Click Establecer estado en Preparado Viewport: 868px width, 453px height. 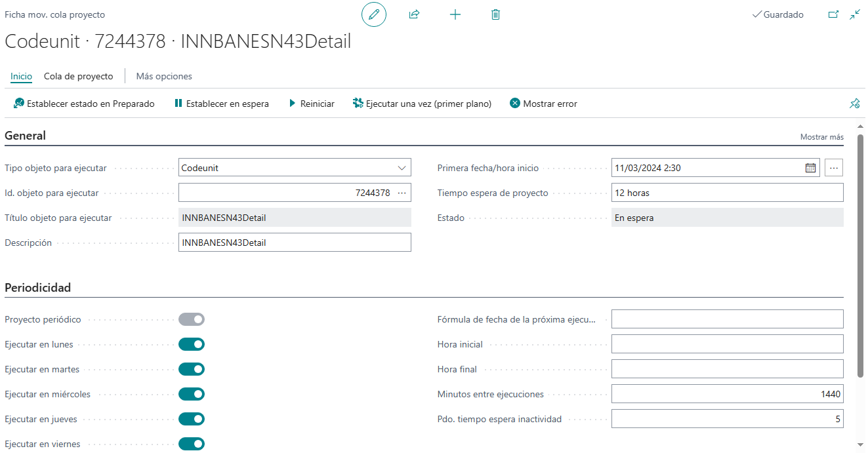[84, 104]
